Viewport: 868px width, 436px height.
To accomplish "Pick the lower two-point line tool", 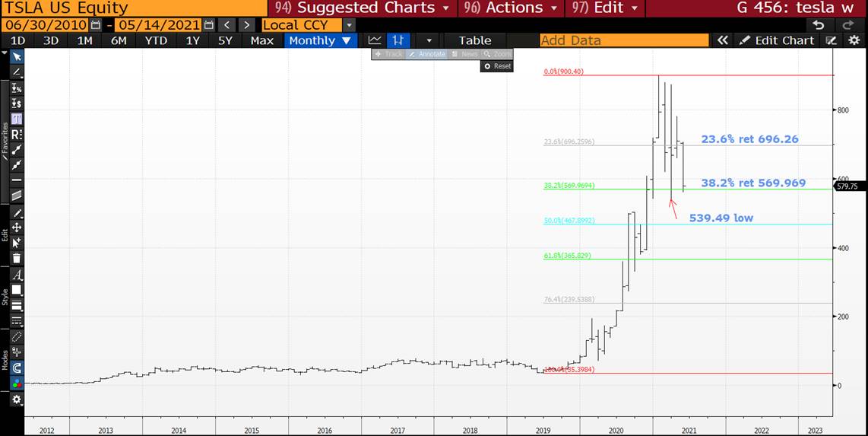I will click(17, 164).
